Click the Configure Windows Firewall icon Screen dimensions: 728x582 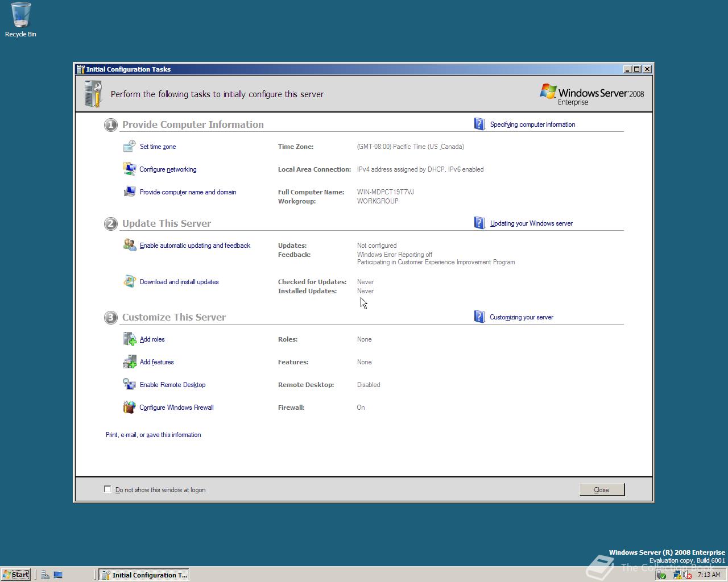[130, 407]
